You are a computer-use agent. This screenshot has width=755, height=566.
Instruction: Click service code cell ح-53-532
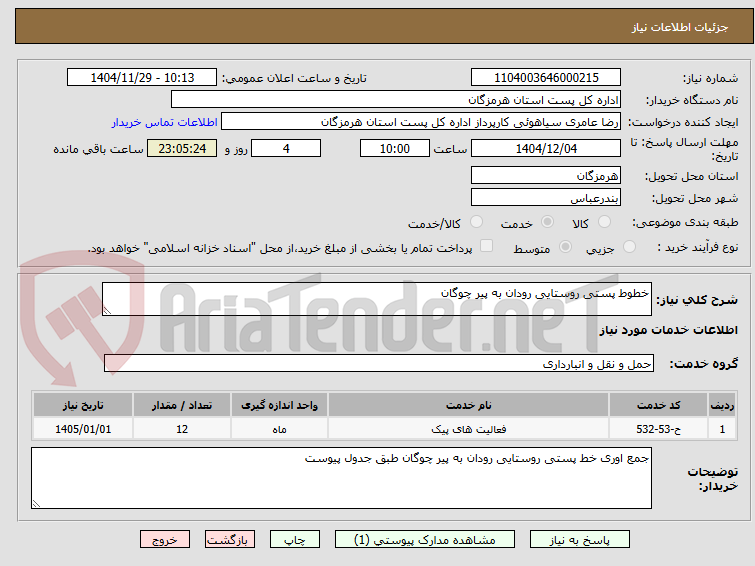pos(658,429)
